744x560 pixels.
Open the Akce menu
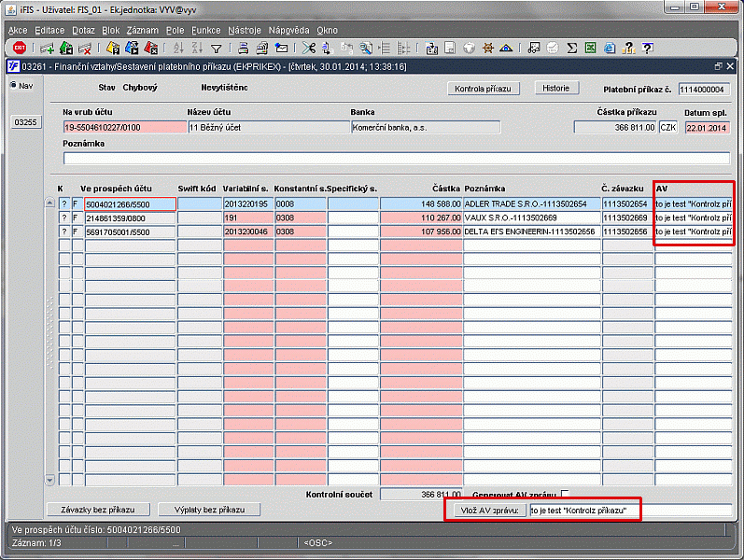coord(18,31)
